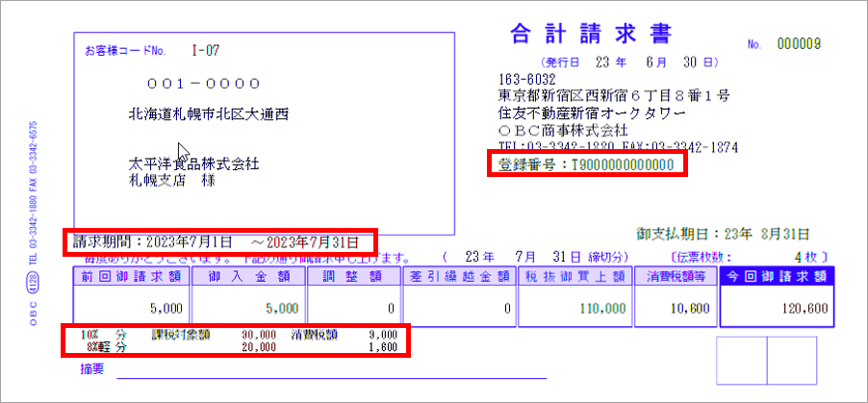
Task: Select address 東京都新宿区西新宿６丁目８番１号
Action: [x=615, y=96]
